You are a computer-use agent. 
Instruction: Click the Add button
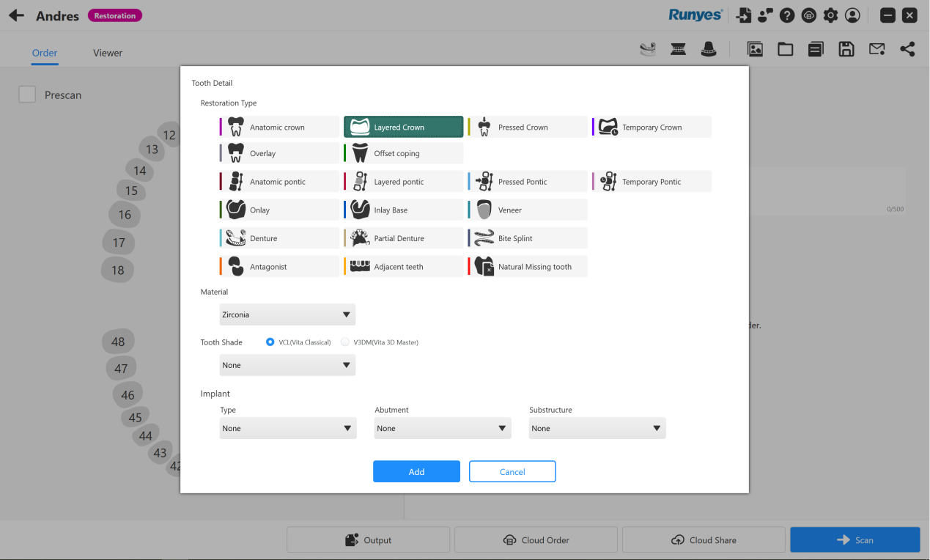416,471
